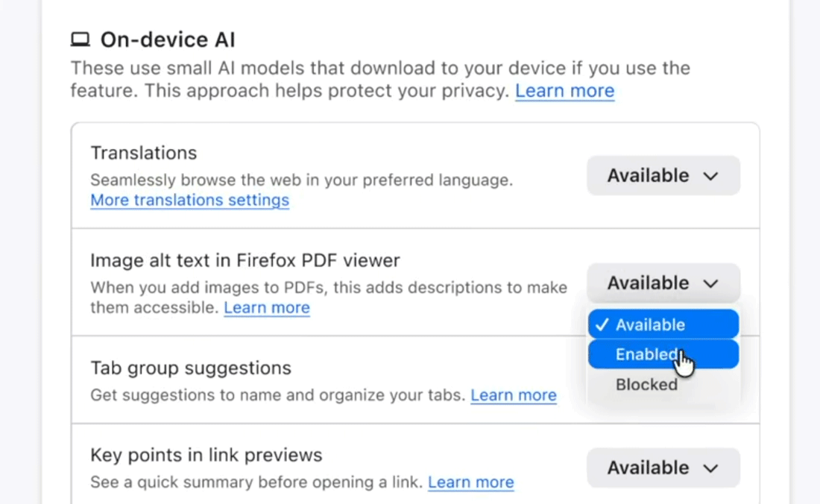Open the Translations availability dropdown
The image size is (820, 504).
(663, 176)
